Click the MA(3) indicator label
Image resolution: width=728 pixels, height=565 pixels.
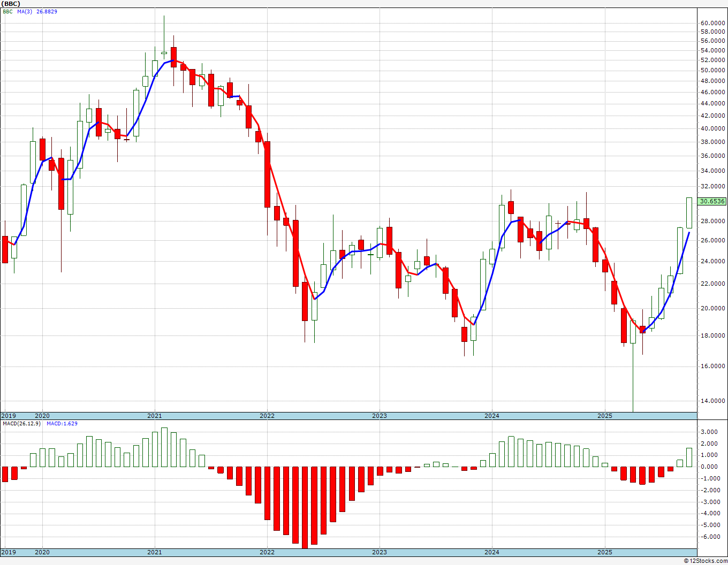[25, 11]
